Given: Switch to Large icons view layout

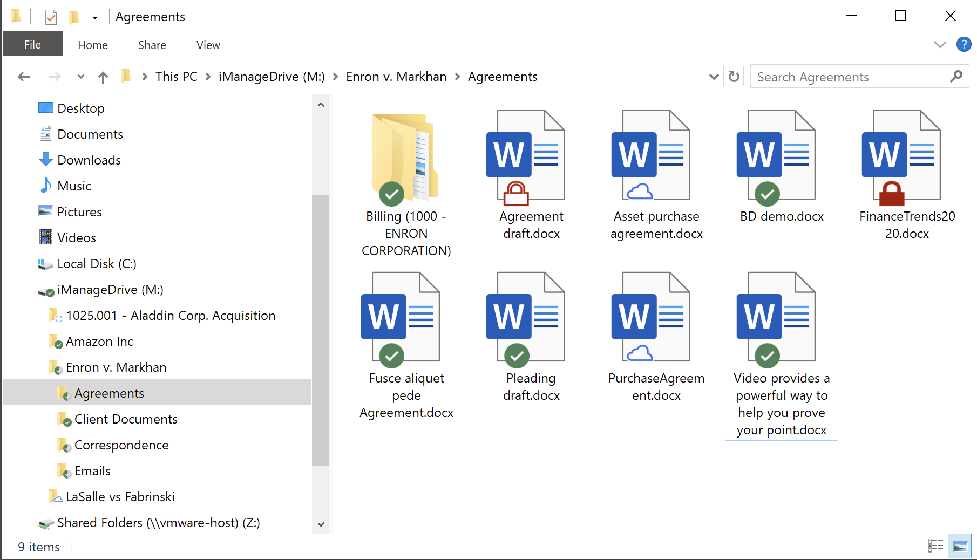Looking at the screenshot, I should click(960, 546).
